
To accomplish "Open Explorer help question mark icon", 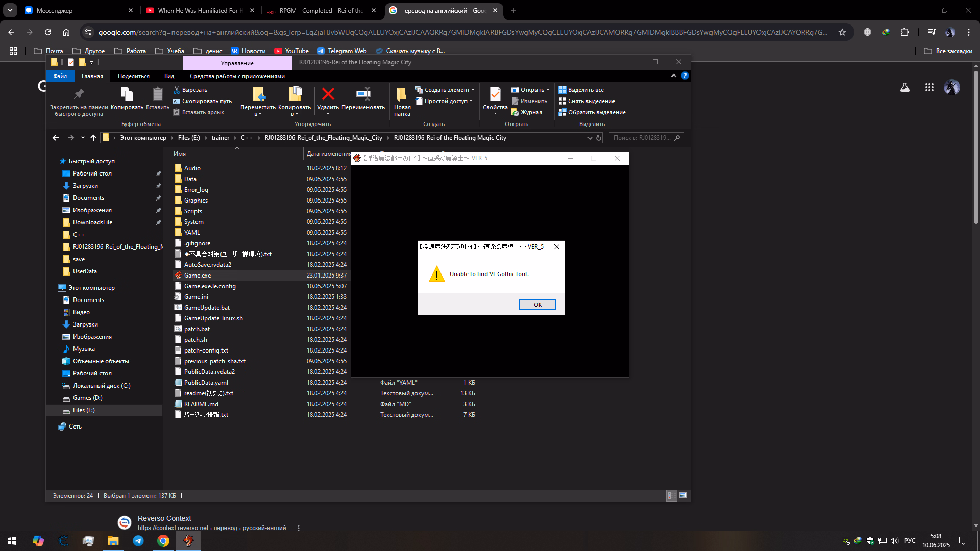I will click(x=685, y=76).
